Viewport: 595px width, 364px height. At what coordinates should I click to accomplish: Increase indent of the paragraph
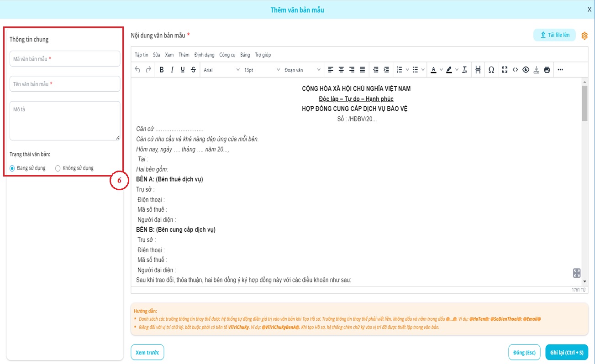coord(386,70)
